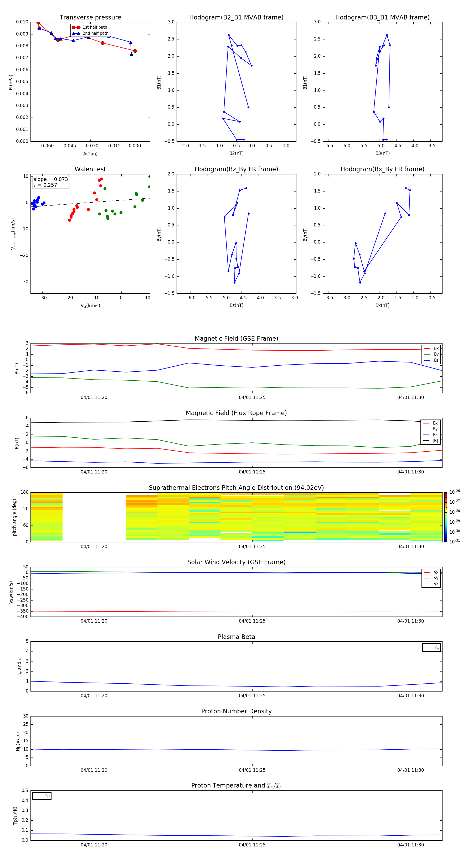Click the 'Plasma Beta' panel title
The width and height of the screenshot is (473, 868).
236,637
